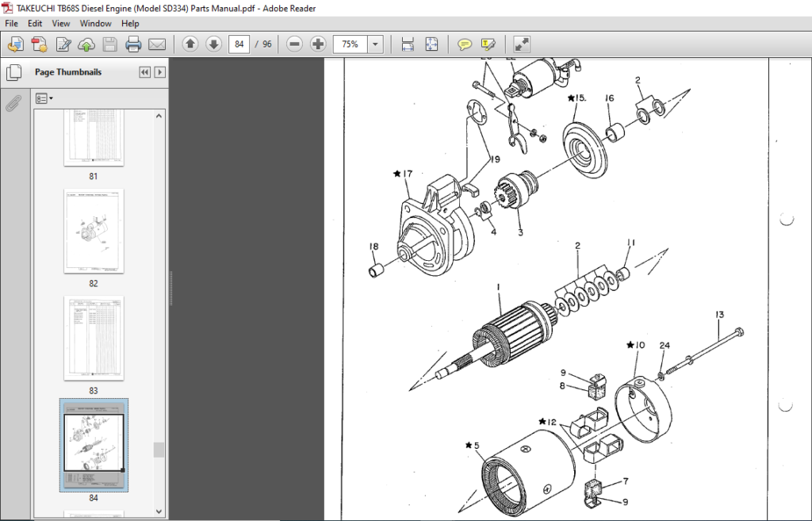Toggle read mode fullscreen icon

click(522, 44)
